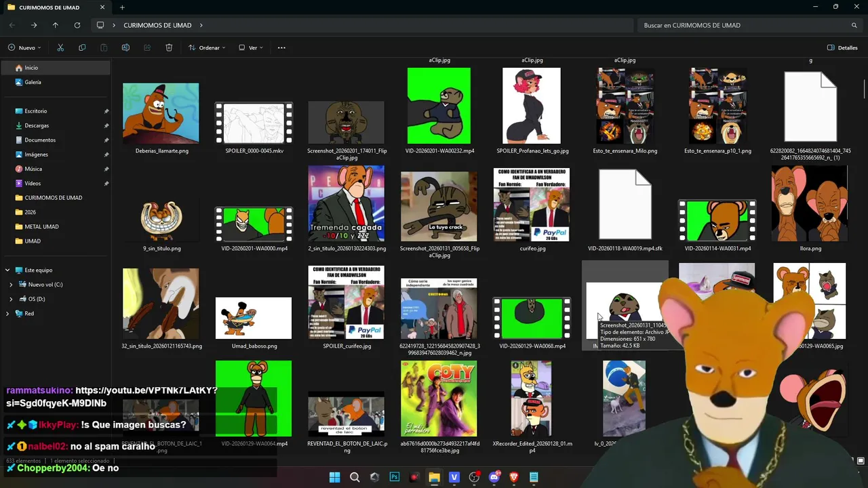Select llora.png thumbnail
Image resolution: width=868 pixels, height=488 pixels.
tap(810, 203)
